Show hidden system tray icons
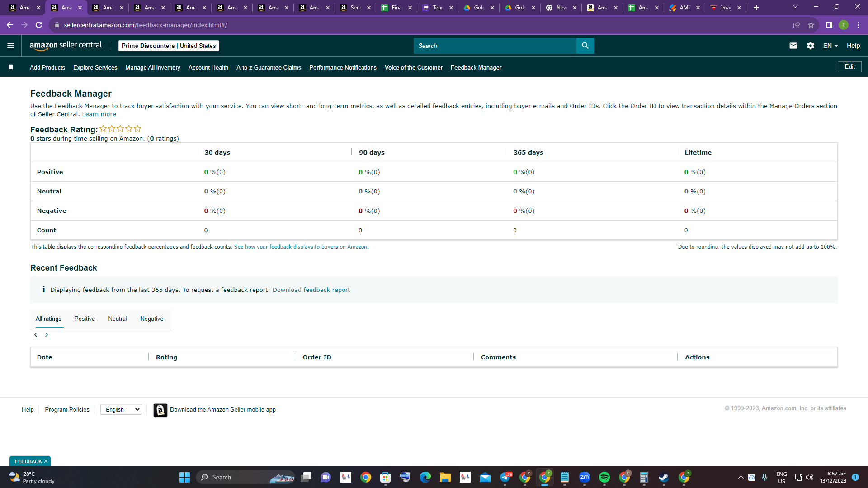868x488 pixels. (741, 477)
